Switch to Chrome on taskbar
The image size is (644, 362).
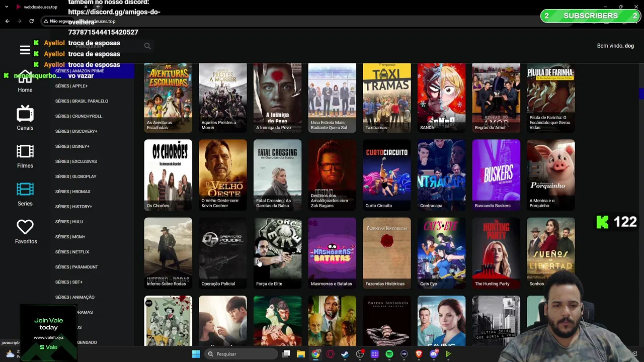tap(315, 354)
